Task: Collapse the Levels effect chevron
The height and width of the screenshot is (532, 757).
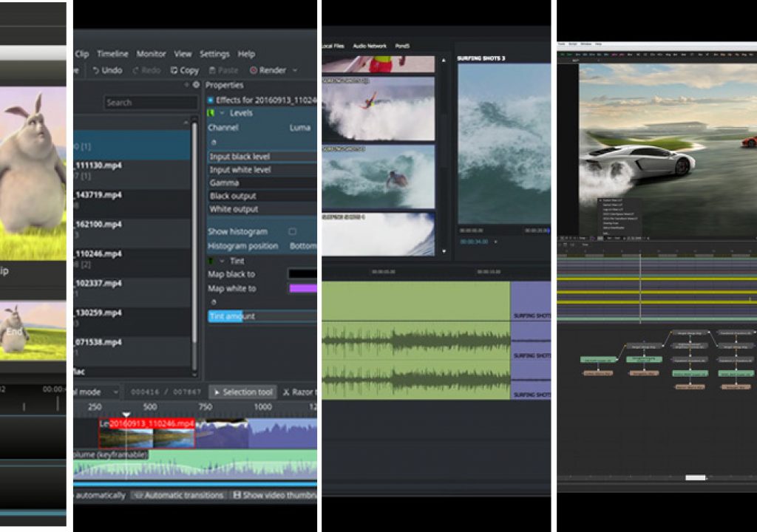Action: pos(222,113)
